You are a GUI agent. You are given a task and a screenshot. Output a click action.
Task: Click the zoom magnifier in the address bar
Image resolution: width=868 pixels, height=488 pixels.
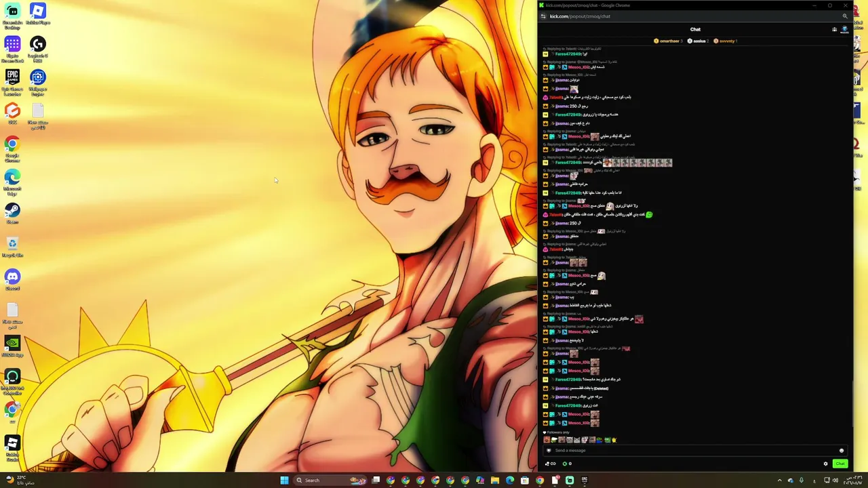845,16
